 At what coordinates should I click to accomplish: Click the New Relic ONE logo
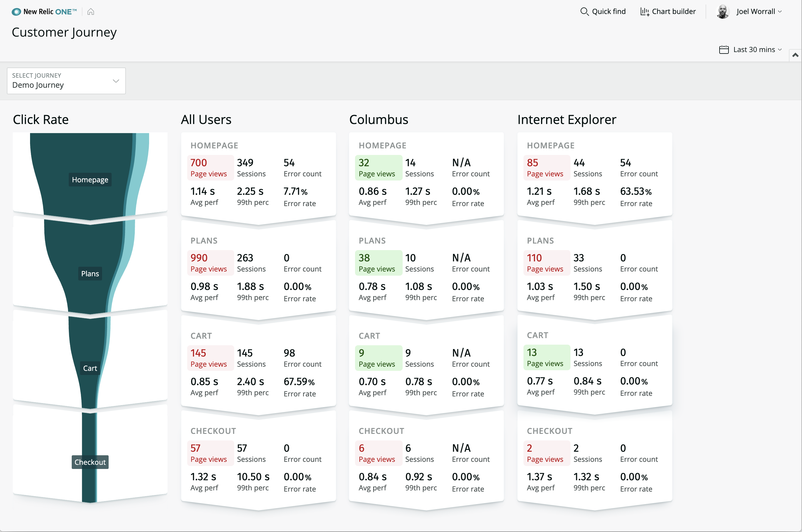pos(44,12)
